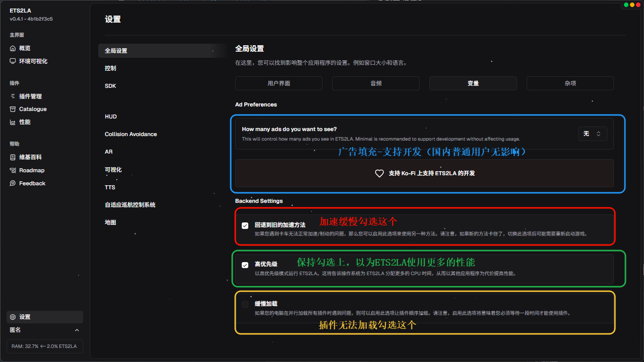Click the 环境可视化 monitor icon

pos(13,61)
